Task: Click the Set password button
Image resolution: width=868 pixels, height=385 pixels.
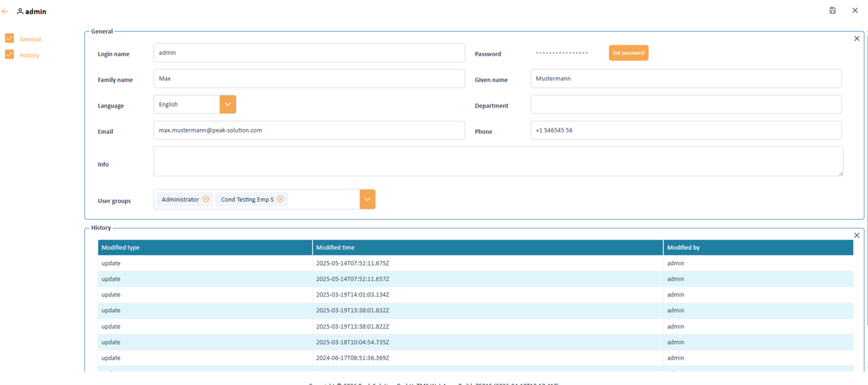Action: pyautogui.click(x=629, y=53)
